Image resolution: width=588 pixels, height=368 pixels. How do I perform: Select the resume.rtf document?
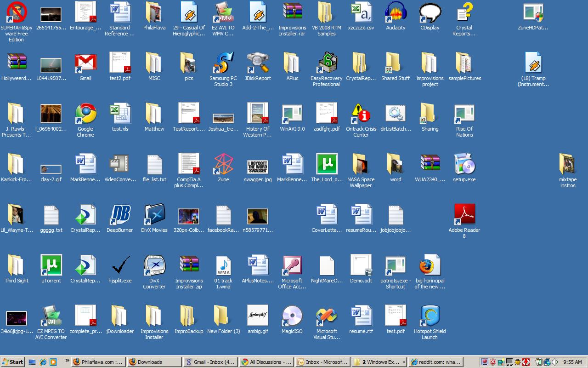361,316
